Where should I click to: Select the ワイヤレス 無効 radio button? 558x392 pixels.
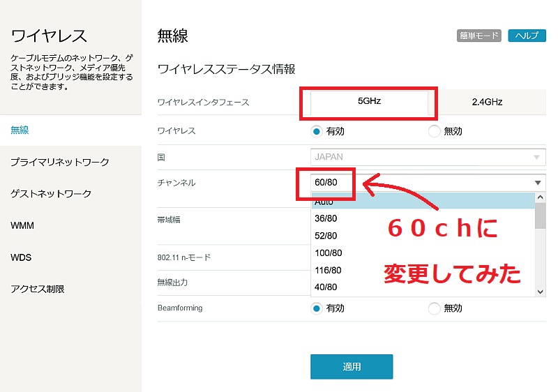[434, 131]
